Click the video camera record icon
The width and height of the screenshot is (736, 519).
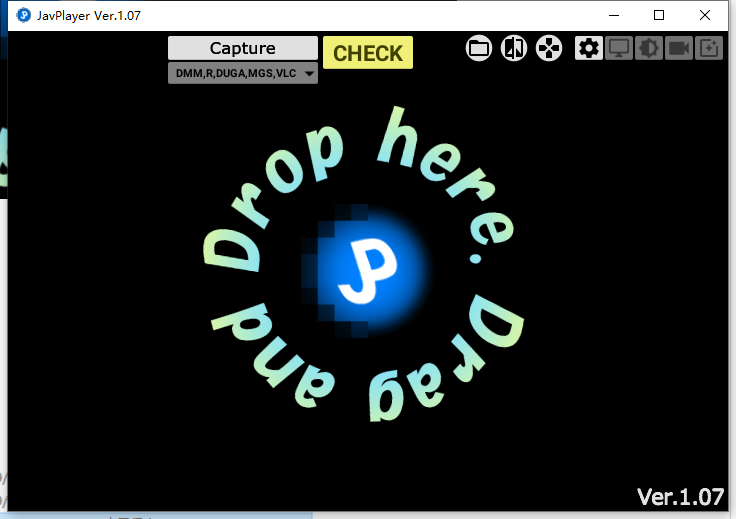pos(679,48)
